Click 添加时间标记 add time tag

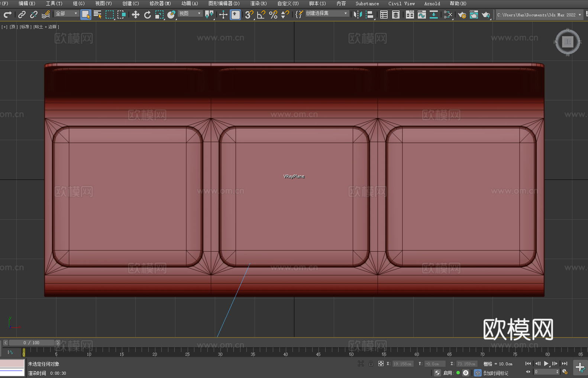coord(495,373)
